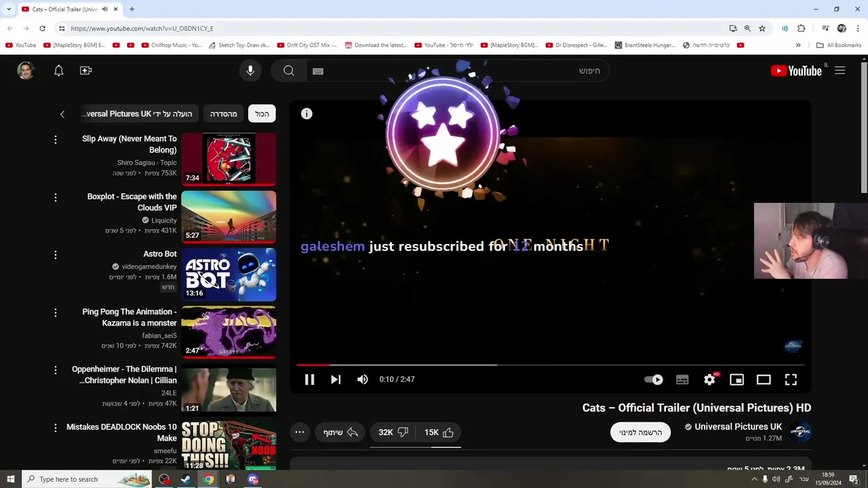Open the Windows notification center
This screenshot has width=868, height=488.
pos(854,479)
